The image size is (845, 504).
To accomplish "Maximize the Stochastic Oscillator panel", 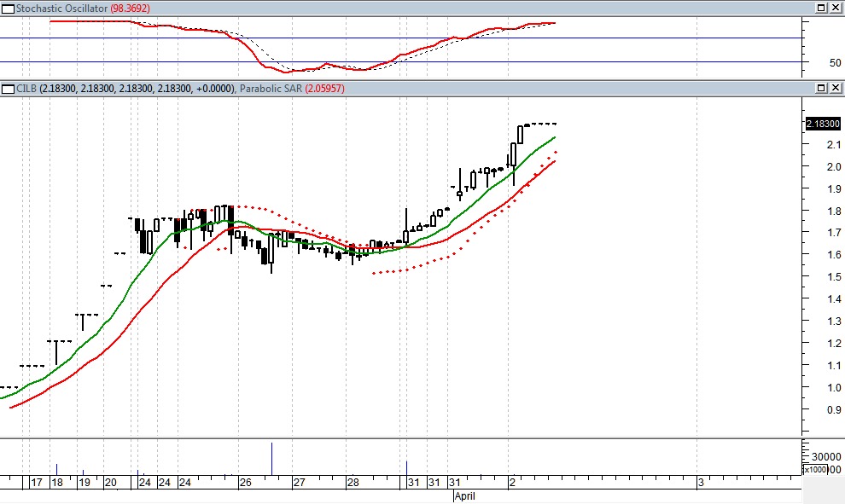I will [820, 8].
